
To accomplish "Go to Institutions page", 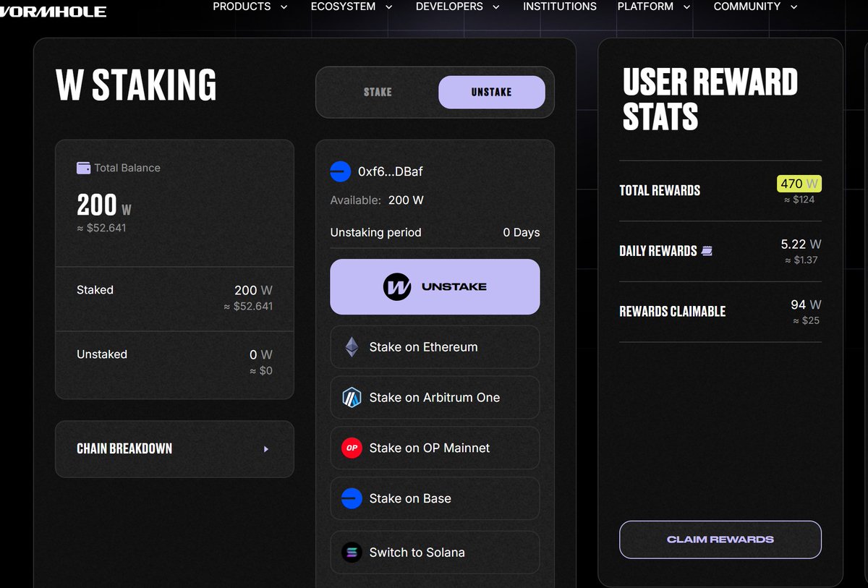I will [x=560, y=7].
